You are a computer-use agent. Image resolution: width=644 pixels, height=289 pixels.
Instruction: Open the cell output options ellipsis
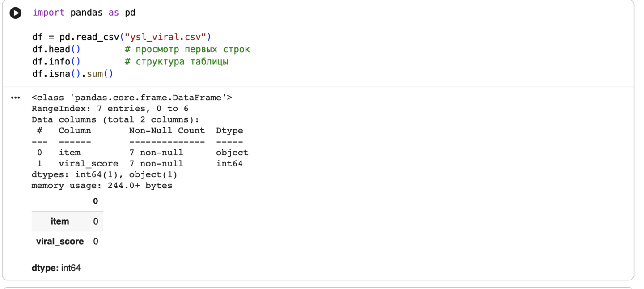pos(16,98)
